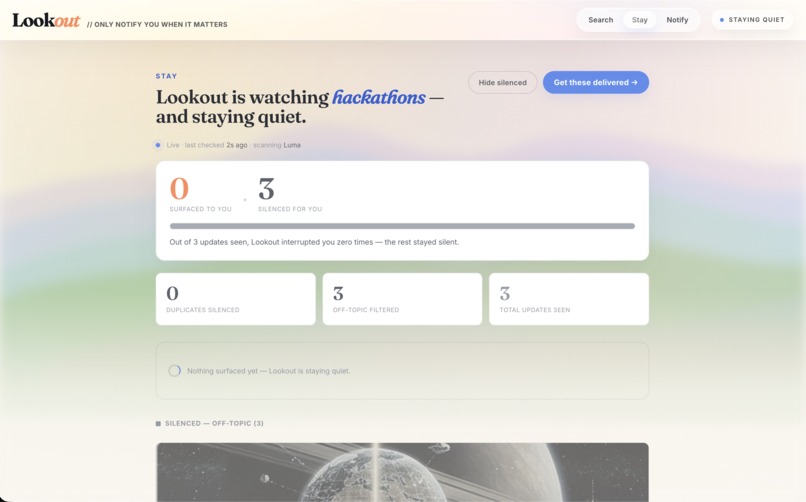Viewport: 806px width, 502px height.
Task: Click the 'Nothing surfaced yet' message
Action: [x=268, y=371]
